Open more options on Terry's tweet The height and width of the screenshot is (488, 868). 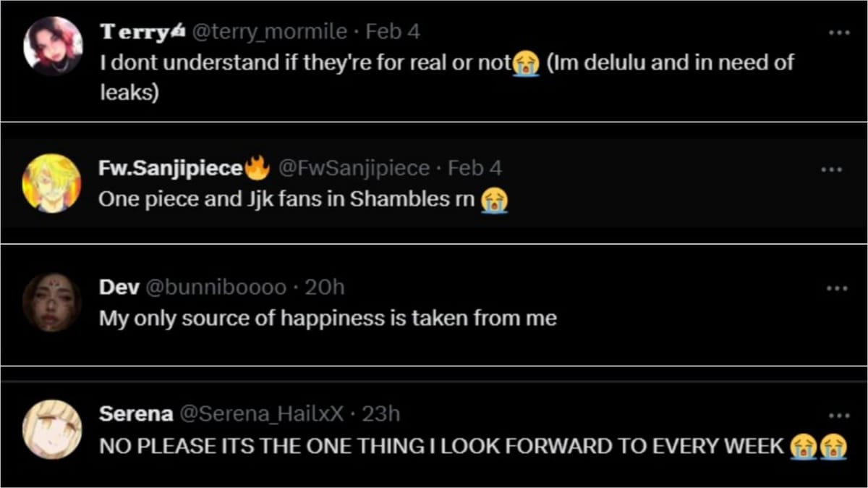click(x=839, y=33)
